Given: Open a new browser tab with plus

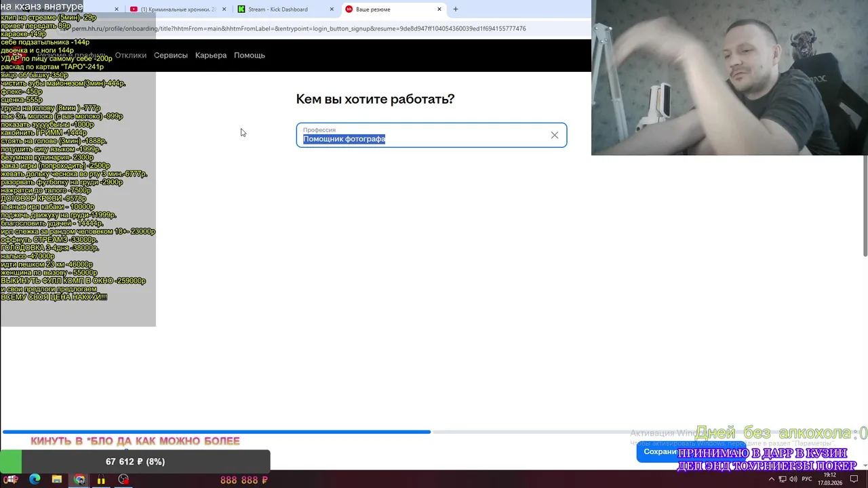Looking at the screenshot, I should [x=456, y=9].
